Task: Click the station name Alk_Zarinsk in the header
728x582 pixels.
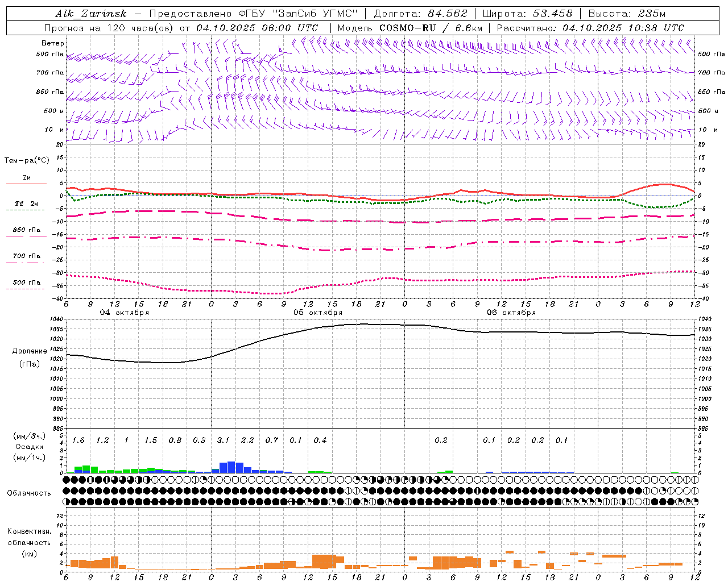Action: tap(91, 14)
